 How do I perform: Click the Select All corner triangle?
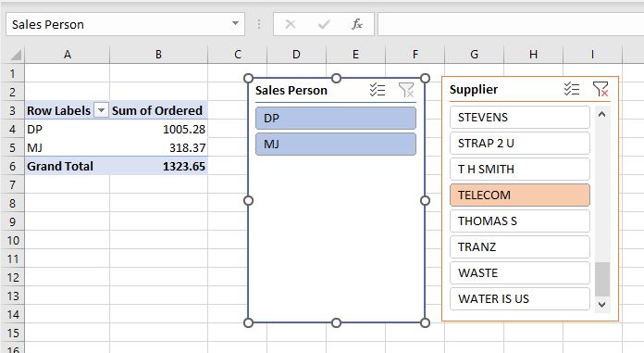(15, 55)
